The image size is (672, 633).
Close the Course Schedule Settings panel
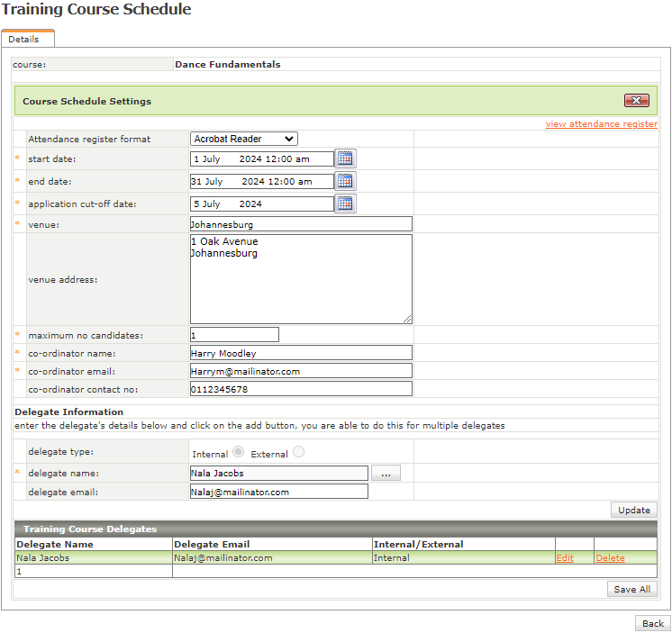[636, 101]
